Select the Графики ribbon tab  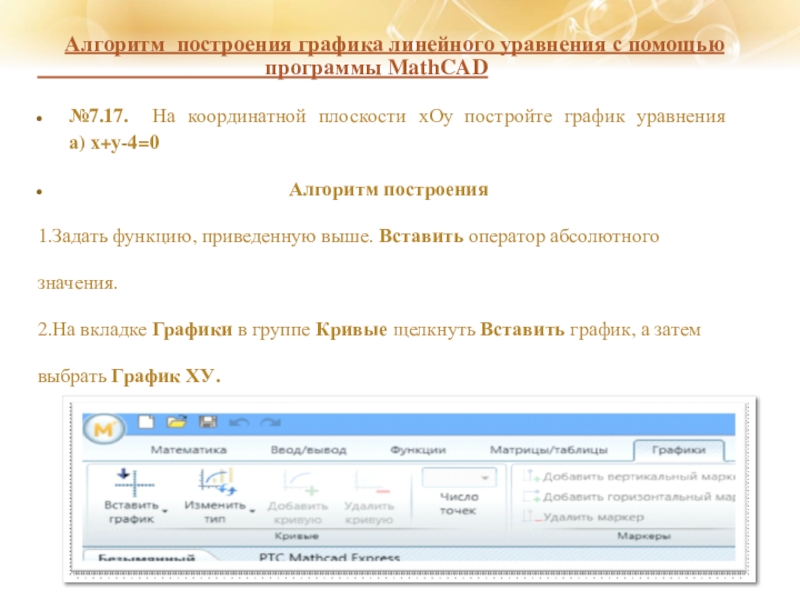(x=679, y=450)
